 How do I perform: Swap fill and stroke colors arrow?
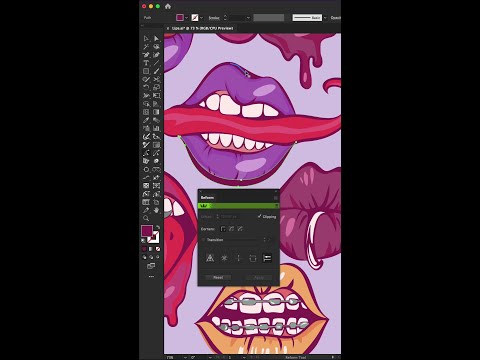158,227
